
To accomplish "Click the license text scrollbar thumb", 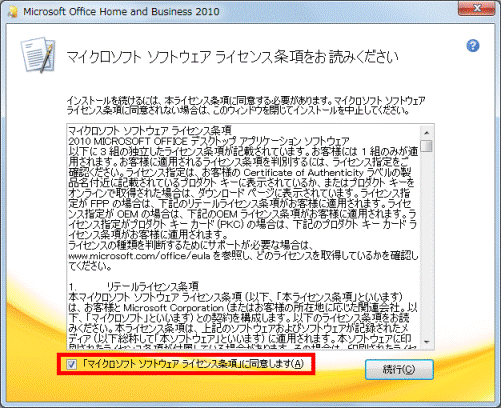I will [x=427, y=146].
